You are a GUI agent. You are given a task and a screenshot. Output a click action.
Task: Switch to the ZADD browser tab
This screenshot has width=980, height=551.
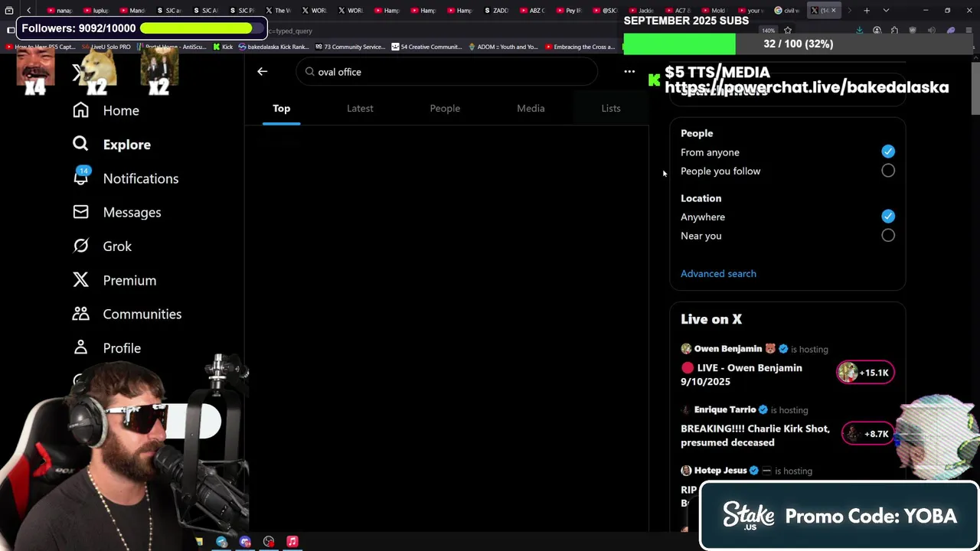tap(496, 11)
